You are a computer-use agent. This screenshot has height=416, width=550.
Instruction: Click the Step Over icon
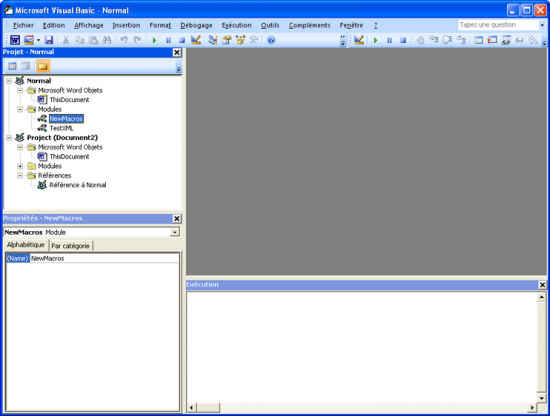coord(447,40)
